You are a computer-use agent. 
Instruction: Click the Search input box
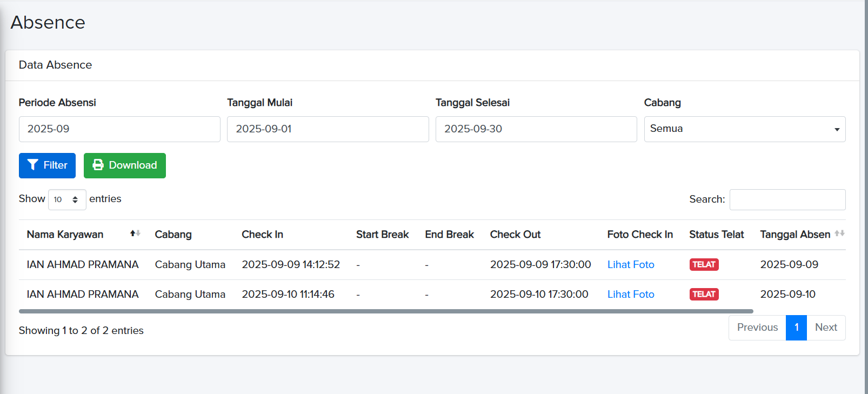[787, 199]
